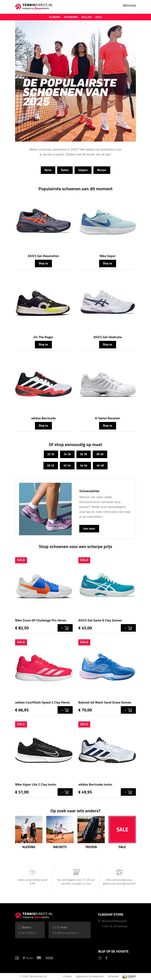Viewport: 151px width, 980px height.
Task: Add ASICS Gel Game 9 Clay to cart
Action: click(x=128, y=628)
